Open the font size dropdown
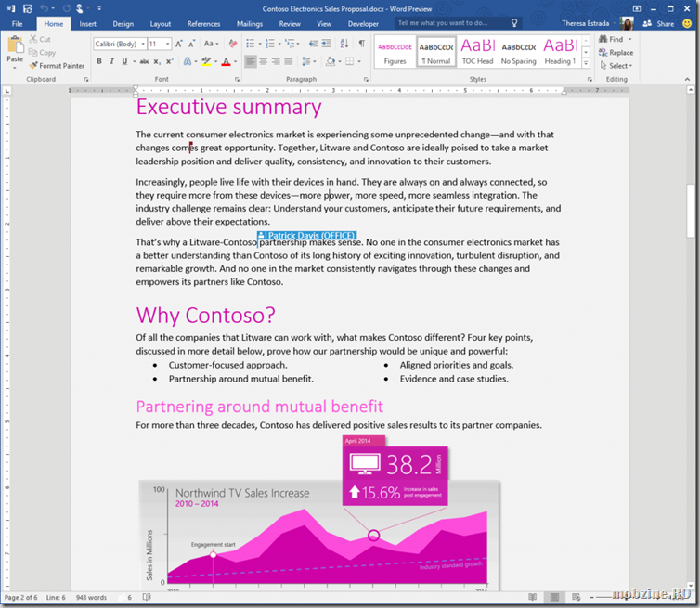This screenshot has height=608, width=700. click(167, 44)
